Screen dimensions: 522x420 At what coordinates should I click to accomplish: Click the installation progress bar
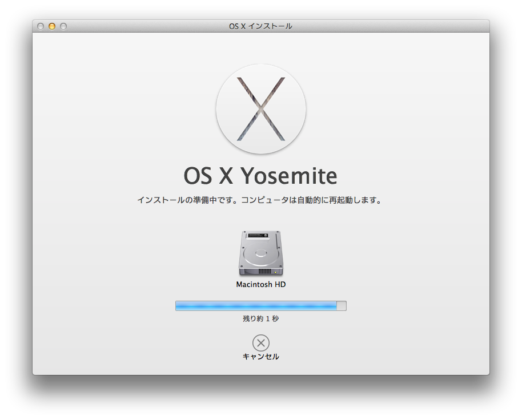click(x=260, y=306)
